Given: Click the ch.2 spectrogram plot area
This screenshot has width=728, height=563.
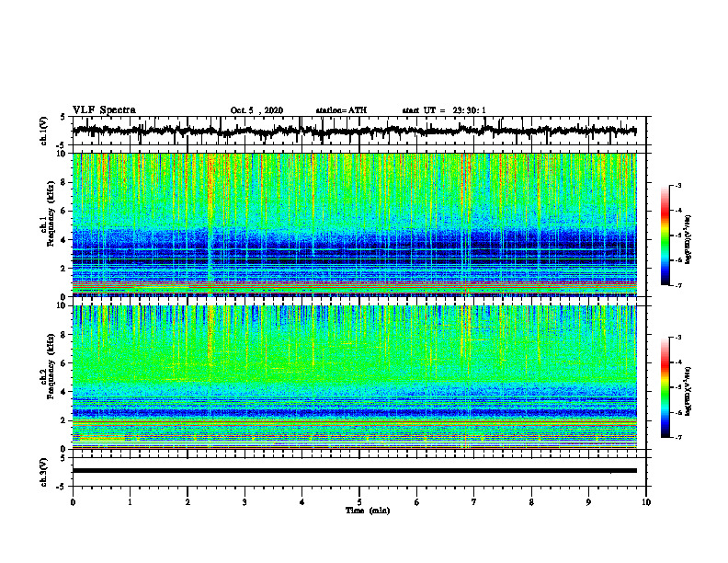Looking at the screenshot, I should 355,377.
